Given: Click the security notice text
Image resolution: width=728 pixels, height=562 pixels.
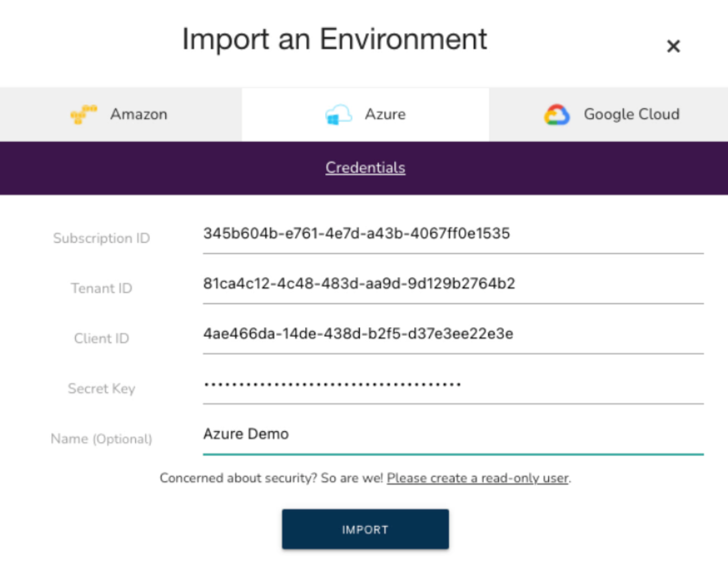Looking at the screenshot, I should [271, 478].
